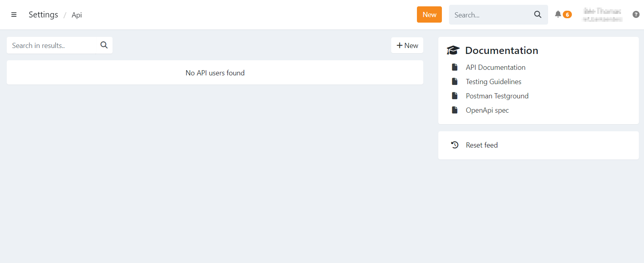
Task: Click the Reset feed history icon
Action: (455, 145)
